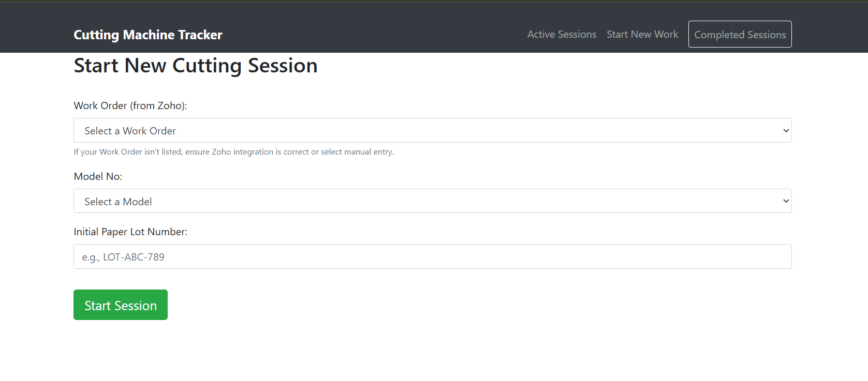868x381 pixels.
Task: Click the "Model No:" label
Action: coord(98,176)
